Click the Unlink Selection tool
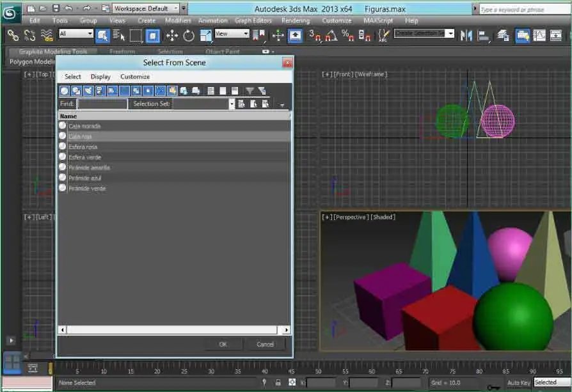Viewport: 572px width, 392px height. click(29, 35)
